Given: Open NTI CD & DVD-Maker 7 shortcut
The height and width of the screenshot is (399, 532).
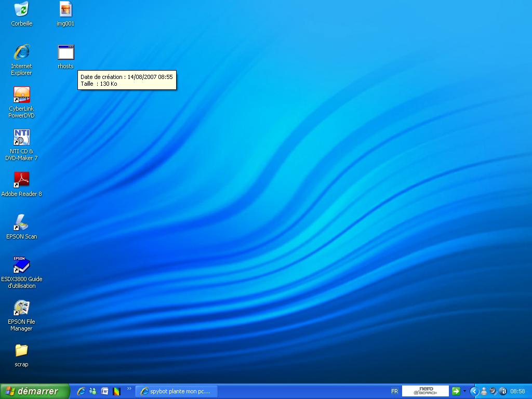Looking at the screenshot, I should tap(22, 137).
